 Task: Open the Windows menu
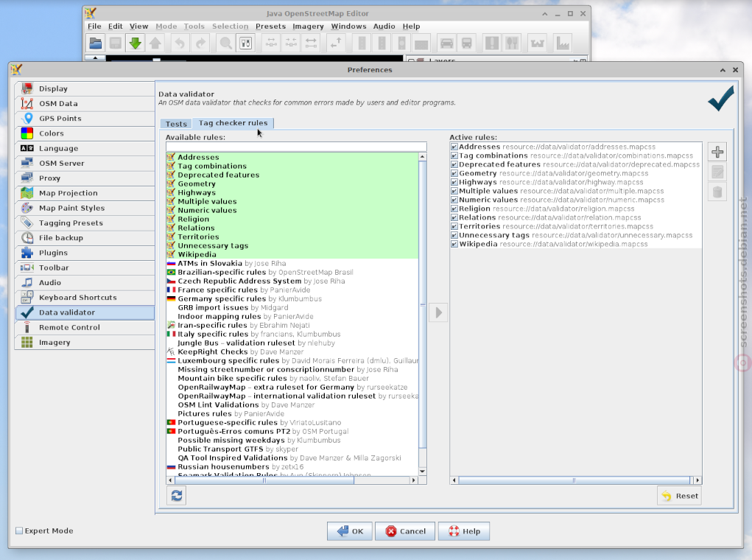click(x=348, y=27)
